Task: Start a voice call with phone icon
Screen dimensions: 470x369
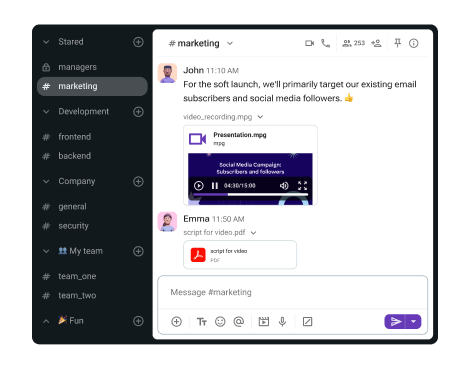Action: 325,43
